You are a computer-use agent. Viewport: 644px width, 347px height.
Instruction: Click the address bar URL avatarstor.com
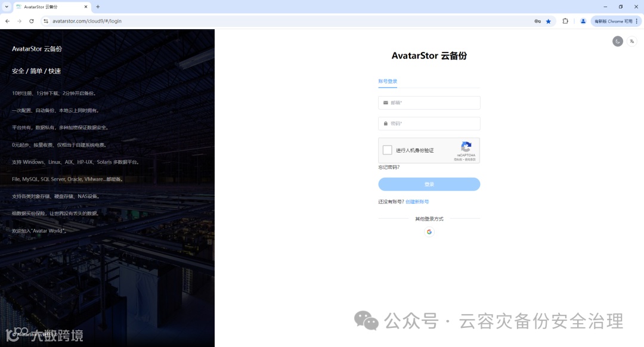(86, 21)
